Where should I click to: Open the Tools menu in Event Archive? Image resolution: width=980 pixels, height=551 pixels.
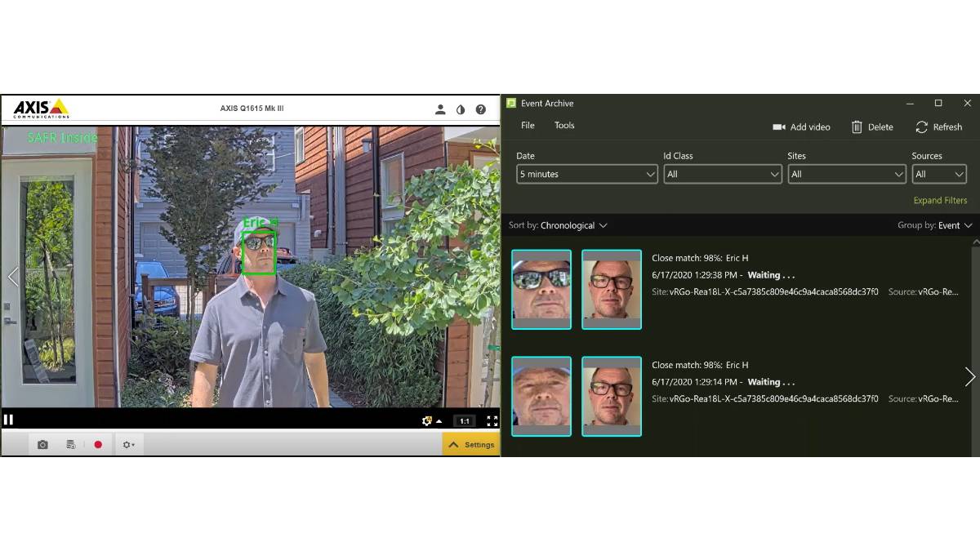coord(564,126)
